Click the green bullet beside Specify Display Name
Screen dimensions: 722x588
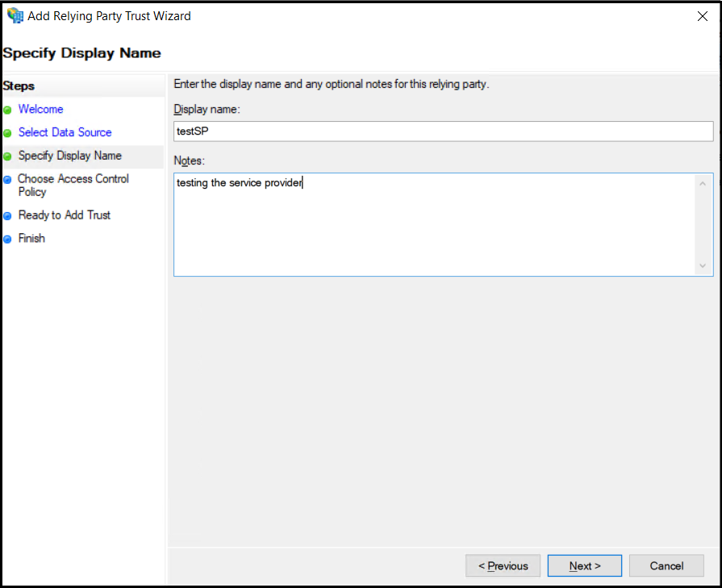tap(7, 156)
